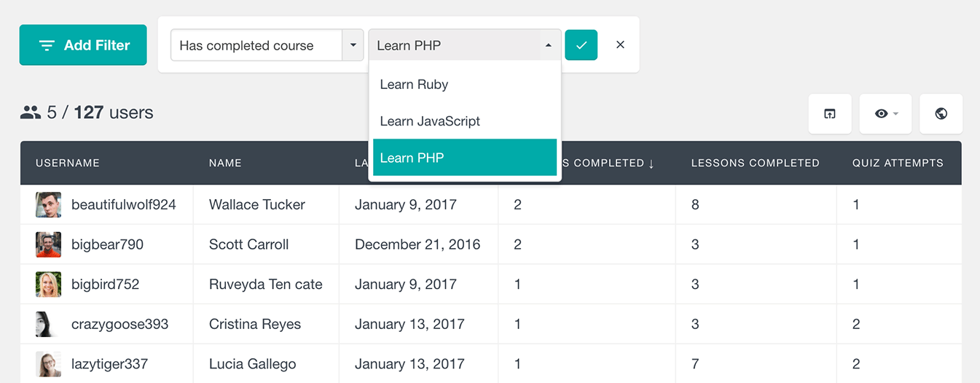Open crazygoose393's avatar thumbnail

tap(48, 324)
